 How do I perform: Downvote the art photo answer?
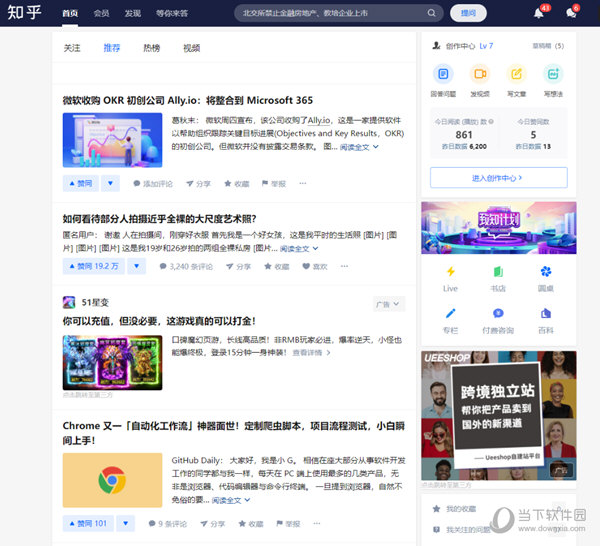[x=137, y=266]
